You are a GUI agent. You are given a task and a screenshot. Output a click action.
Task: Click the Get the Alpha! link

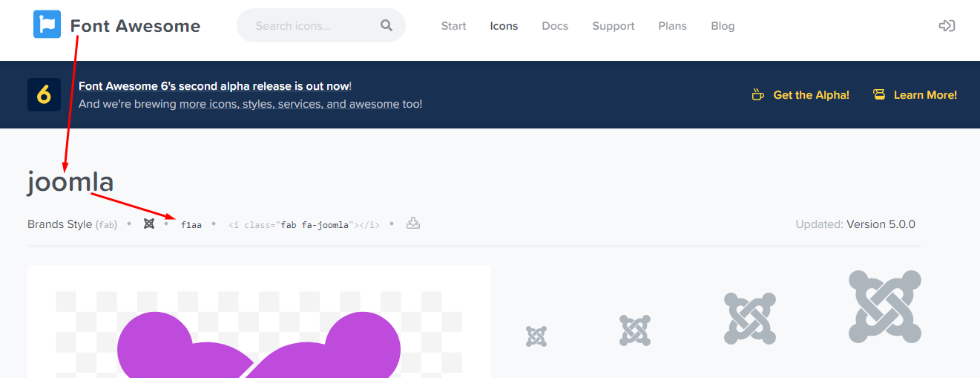point(811,95)
